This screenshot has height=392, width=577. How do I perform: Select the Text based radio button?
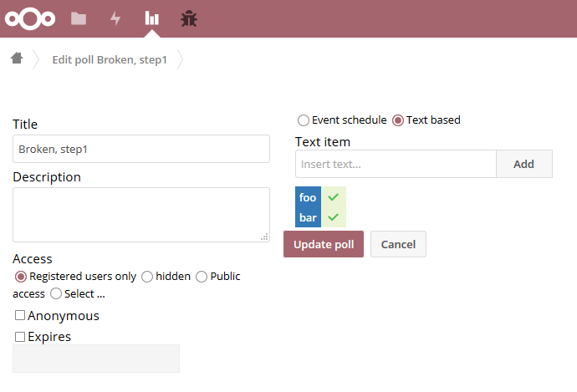[398, 120]
